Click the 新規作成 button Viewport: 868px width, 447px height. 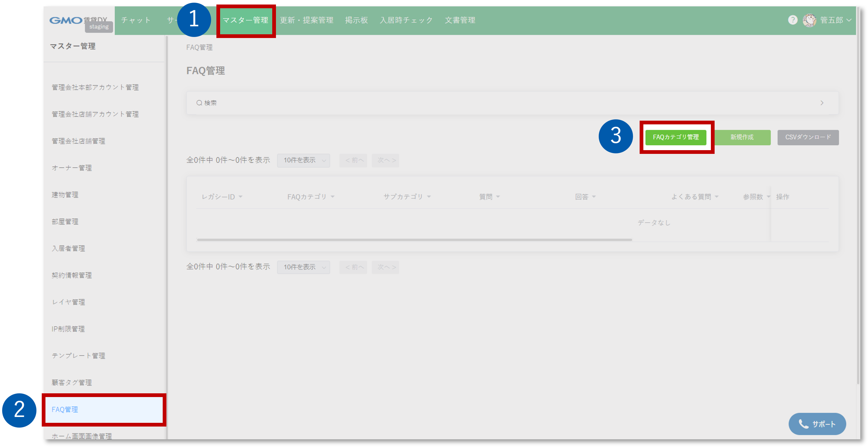coord(742,137)
